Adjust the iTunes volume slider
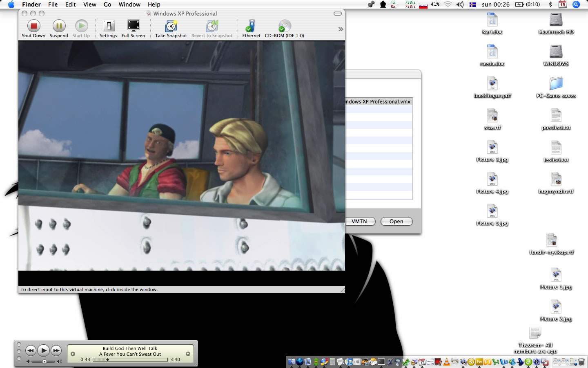 tap(44, 361)
